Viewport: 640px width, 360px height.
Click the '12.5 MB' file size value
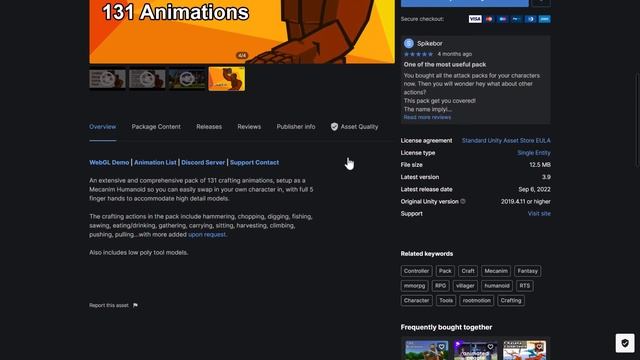[x=540, y=165]
